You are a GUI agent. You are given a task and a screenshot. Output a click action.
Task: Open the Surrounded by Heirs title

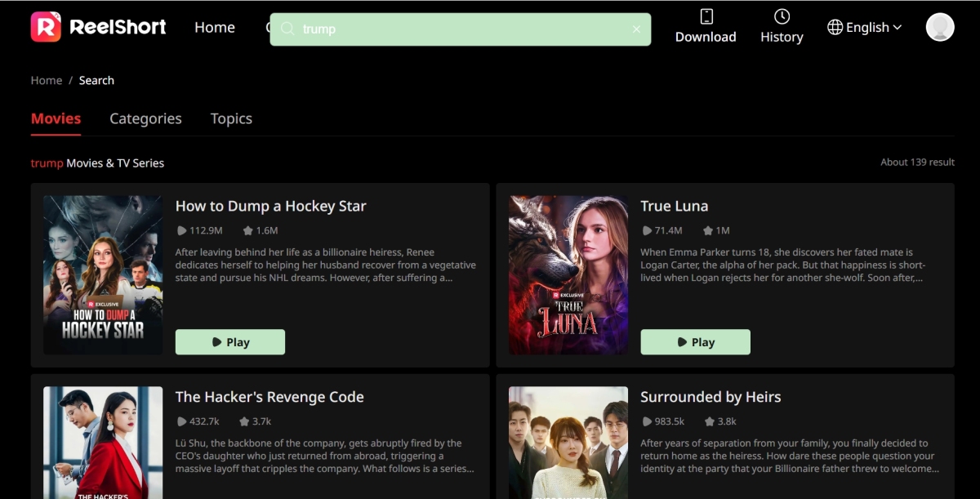pyautogui.click(x=710, y=397)
